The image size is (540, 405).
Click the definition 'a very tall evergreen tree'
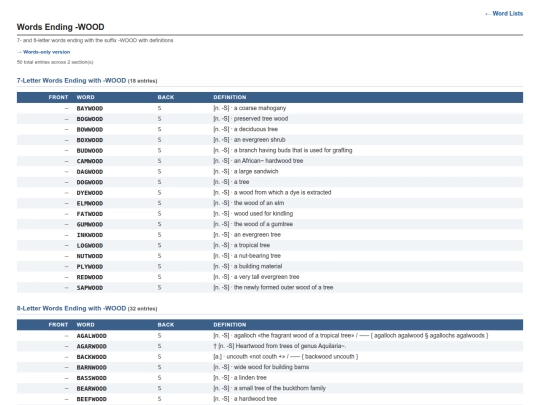click(x=267, y=277)
